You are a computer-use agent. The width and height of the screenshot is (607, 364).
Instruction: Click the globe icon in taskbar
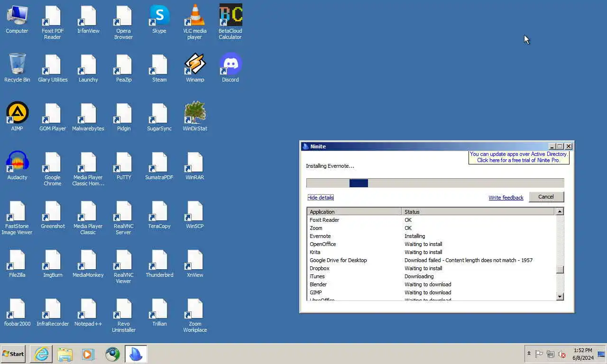click(112, 354)
